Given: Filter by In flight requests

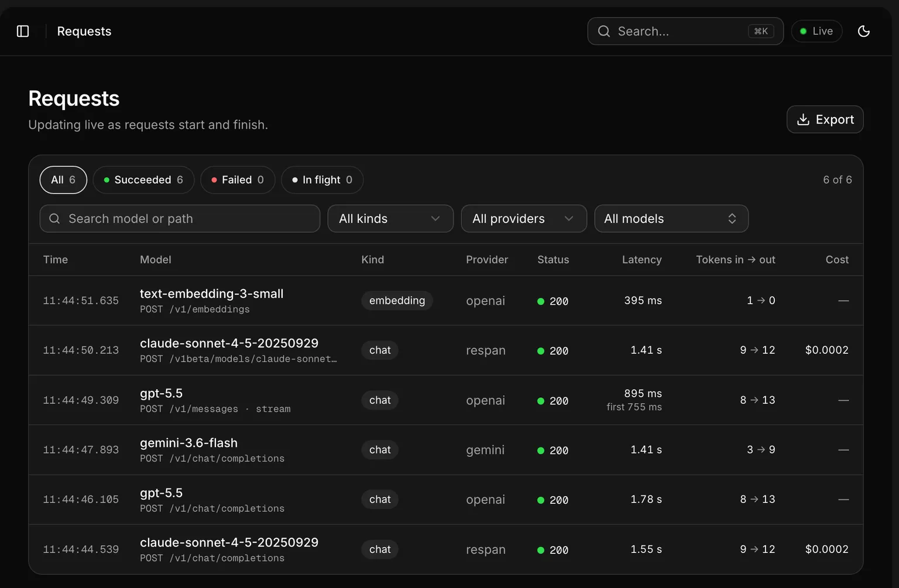Looking at the screenshot, I should pyautogui.click(x=322, y=180).
